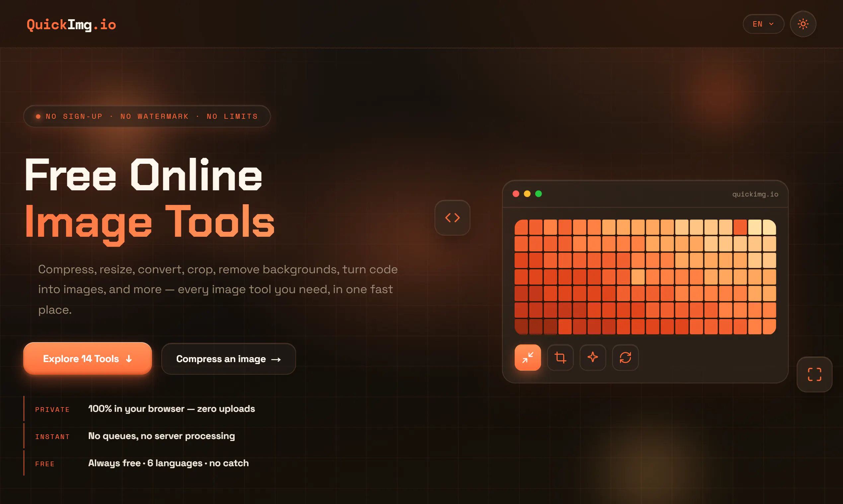Click the Explore 14 Tools button

coord(87,359)
